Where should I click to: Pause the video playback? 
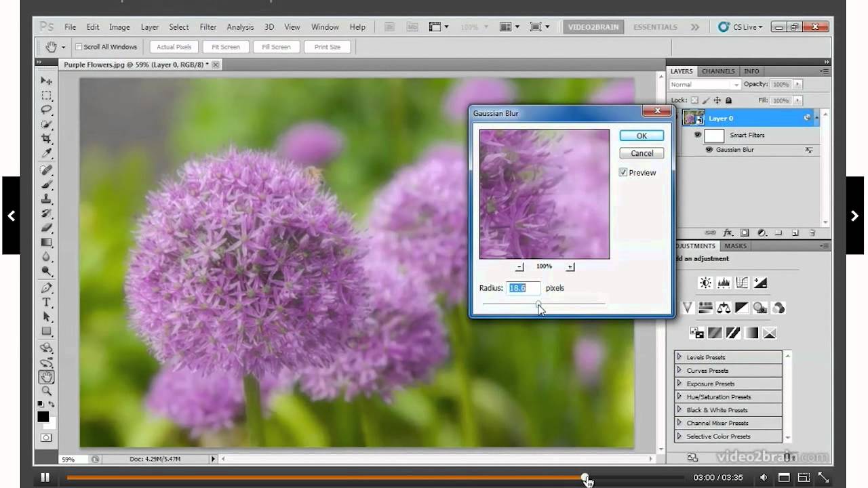[45, 477]
